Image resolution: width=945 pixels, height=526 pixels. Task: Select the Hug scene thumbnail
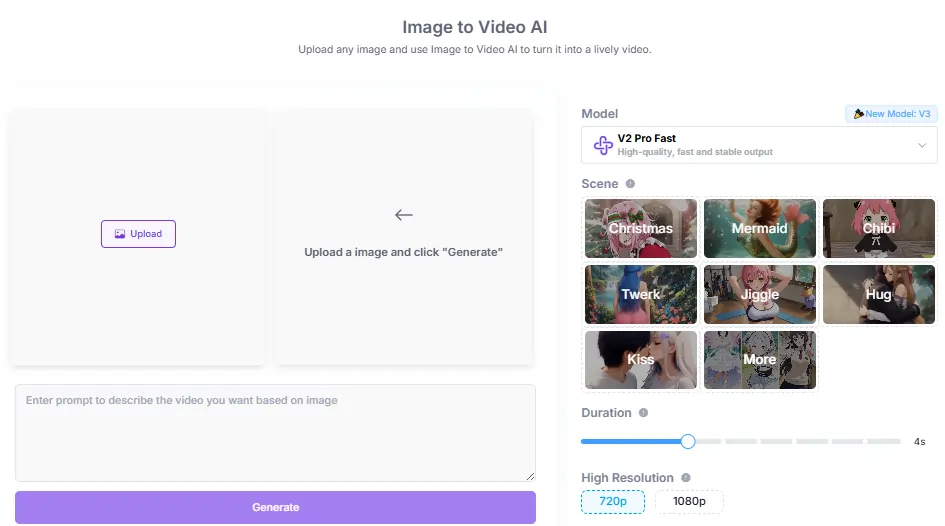(x=879, y=294)
